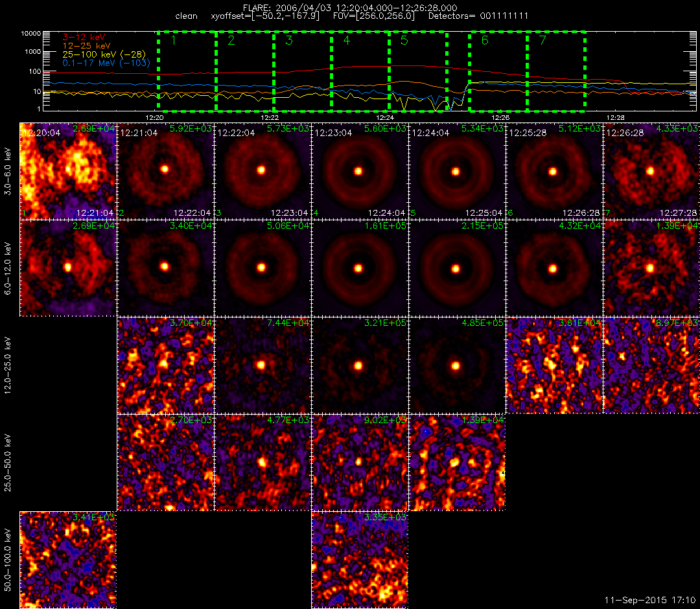This screenshot has width=700, height=609.
Task: Select interval 3 label in light curve
Action: click(289, 40)
